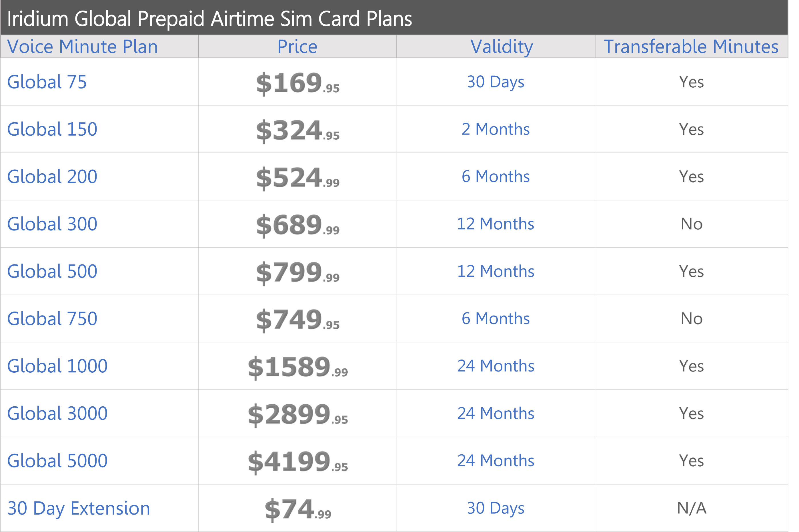799x532 pixels.
Task: Click the $169.95 price for Global 75
Action: tap(297, 83)
